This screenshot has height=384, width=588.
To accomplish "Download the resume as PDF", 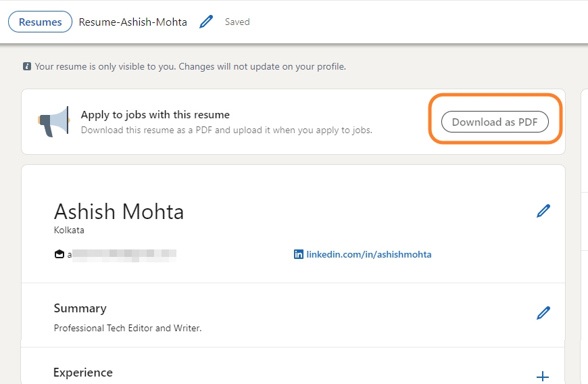I will (495, 122).
